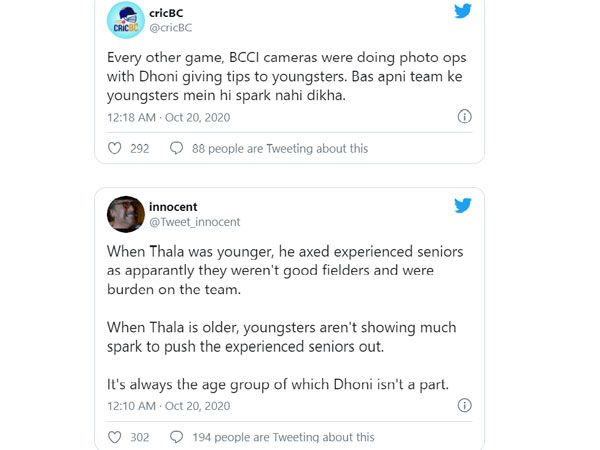View 88 people are Tweeting about this

280,148
